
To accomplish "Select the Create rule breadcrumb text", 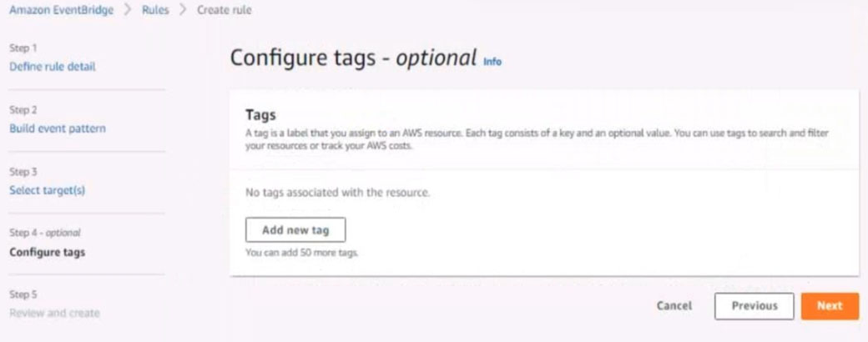I will 225,10.
